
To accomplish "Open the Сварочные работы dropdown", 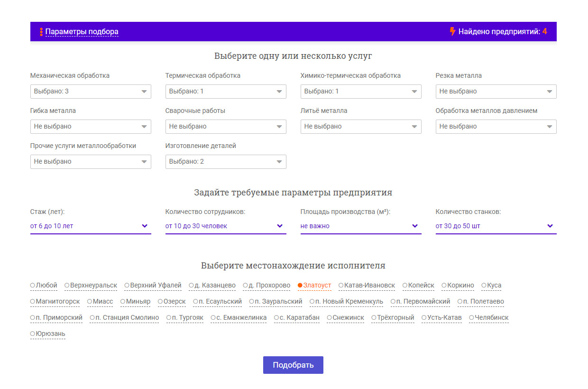I will pyautogui.click(x=226, y=126).
